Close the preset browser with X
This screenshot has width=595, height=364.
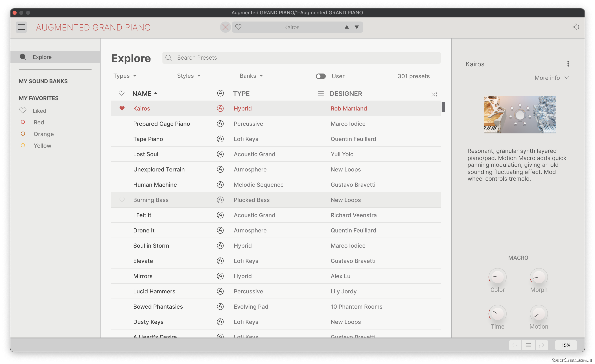pos(225,27)
